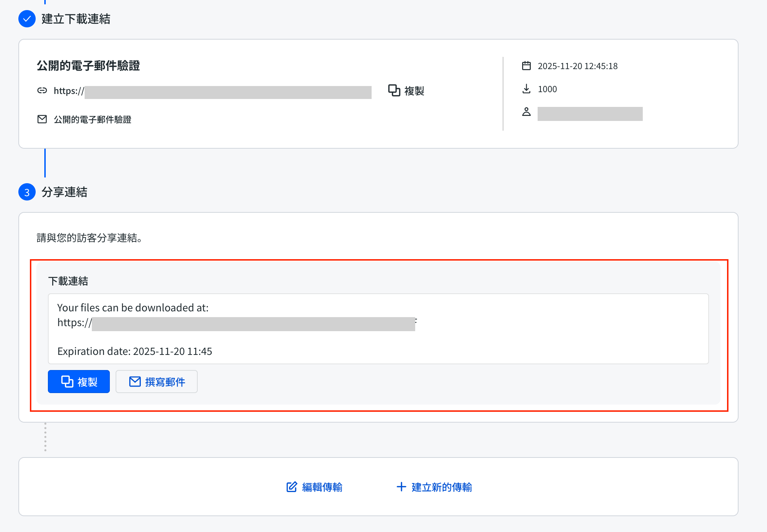Viewport: 767px width, 532px height.
Task: Click 編輯傳輸 to edit the transfer
Action: (x=314, y=487)
